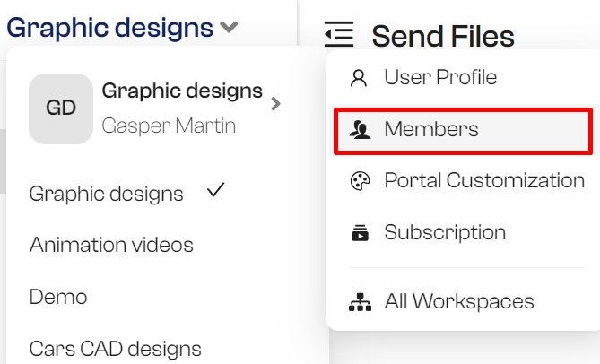
Task: Click the sidebar collapse icon beside Send Files
Action: pos(339,34)
